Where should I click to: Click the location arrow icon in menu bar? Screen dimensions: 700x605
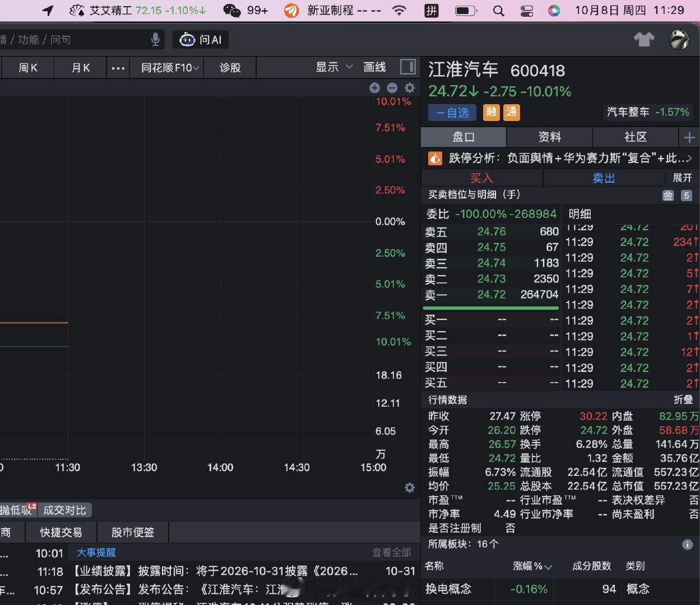(x=48, y=11)
